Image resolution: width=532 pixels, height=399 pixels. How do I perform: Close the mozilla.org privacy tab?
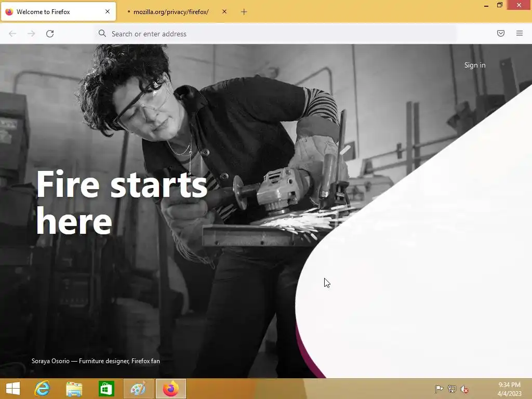(224, 11)
